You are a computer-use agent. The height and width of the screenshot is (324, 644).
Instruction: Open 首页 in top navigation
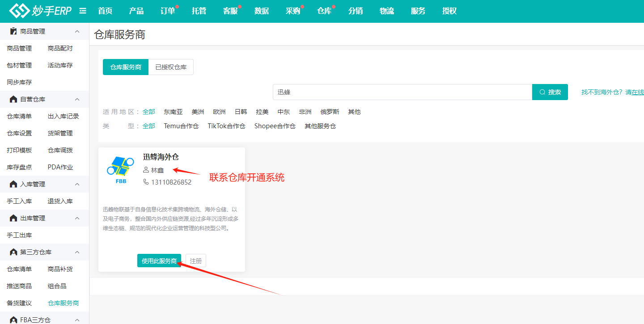[105, 11]
